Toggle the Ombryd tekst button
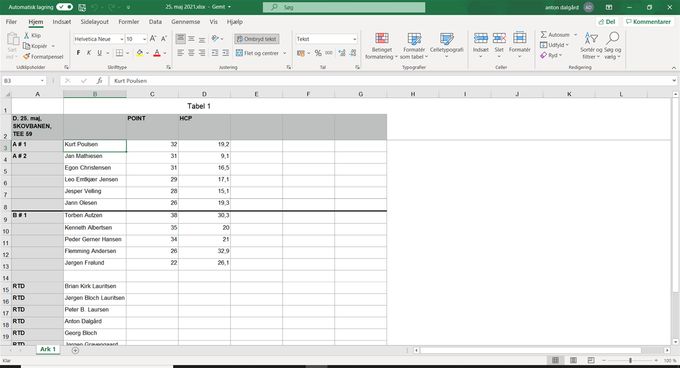This screenshot has width=680, height=368. click(x=257, y=39)
